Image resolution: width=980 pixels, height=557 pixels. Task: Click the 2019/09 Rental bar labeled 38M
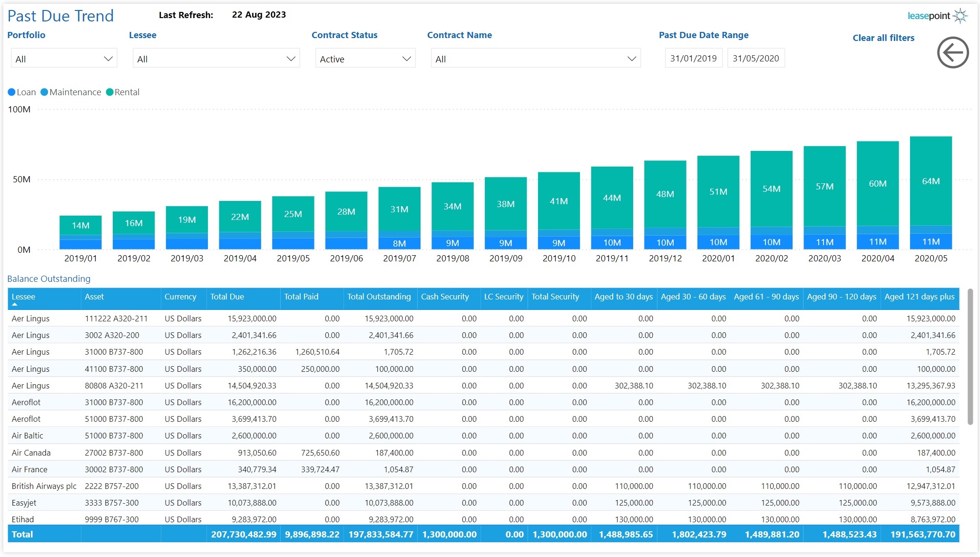[x=506, y=204]
